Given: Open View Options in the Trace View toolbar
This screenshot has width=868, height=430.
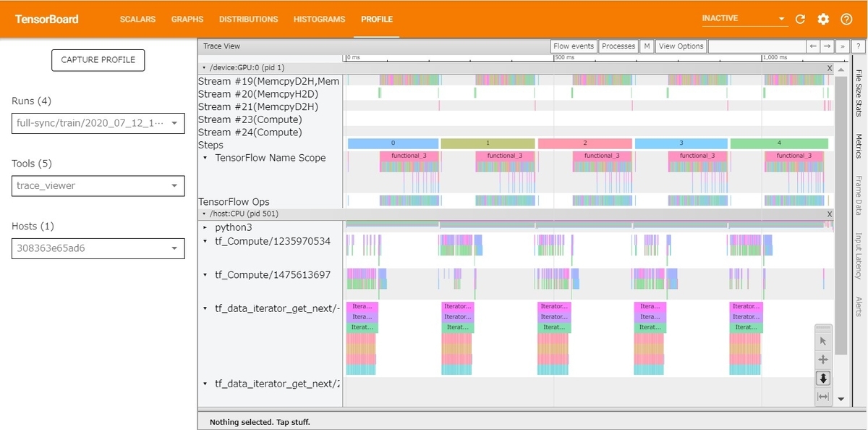Looking at the screenshot, I should pos(680,45).
